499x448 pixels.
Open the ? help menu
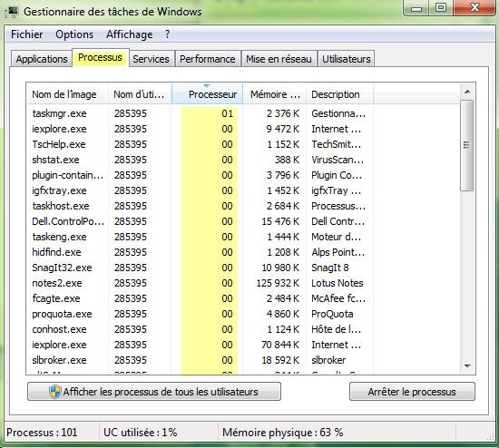pyautogui.click(x=168, y=34)
